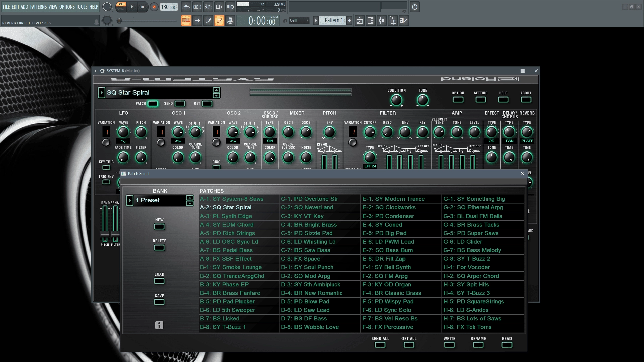This screenshot has height=362, width=644.
Task: Open the FILE menu
Action: (6, 7)
